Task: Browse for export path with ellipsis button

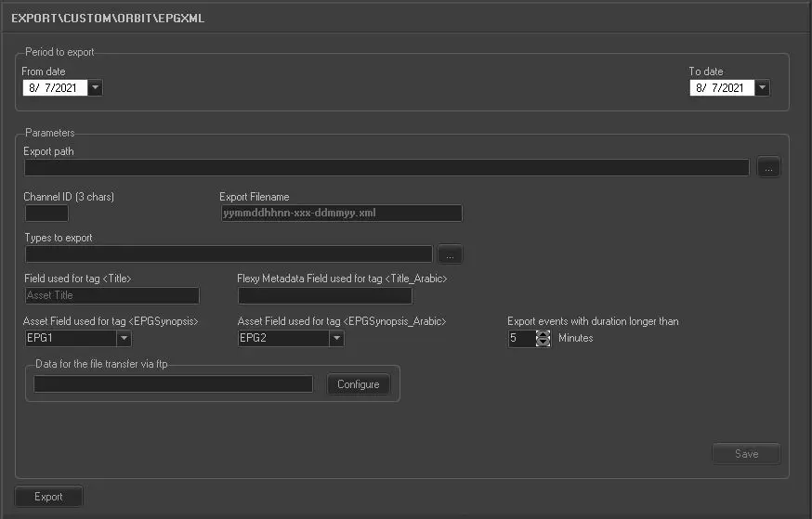Action: pyautogui.click(x=768, y=168)
